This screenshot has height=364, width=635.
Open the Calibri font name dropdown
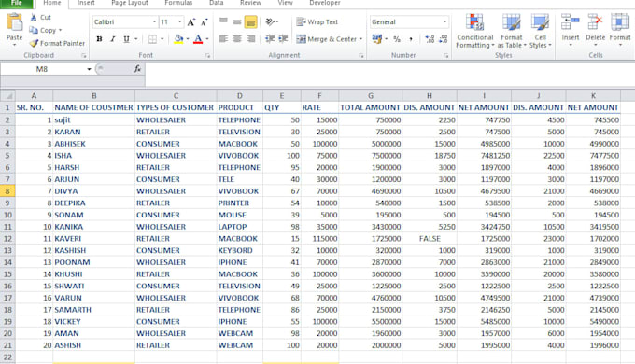154,21
